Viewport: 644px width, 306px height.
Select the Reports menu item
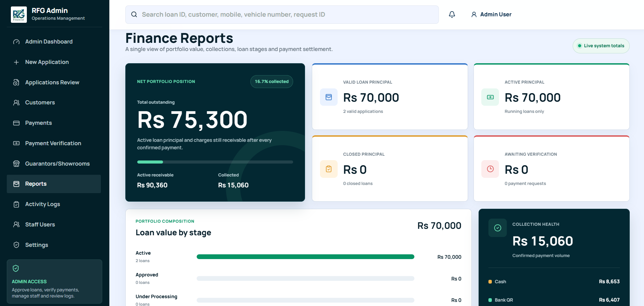[x=54, y=184]
